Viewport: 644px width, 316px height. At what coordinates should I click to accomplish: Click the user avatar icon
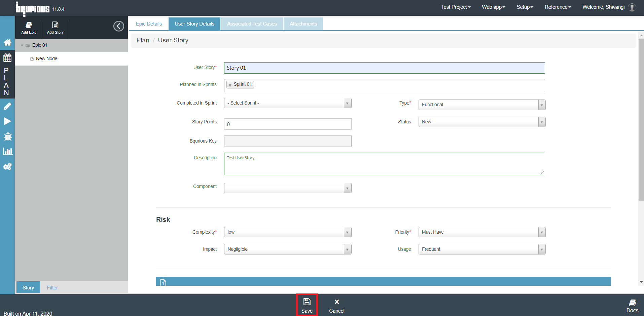[x=632, y=7]
